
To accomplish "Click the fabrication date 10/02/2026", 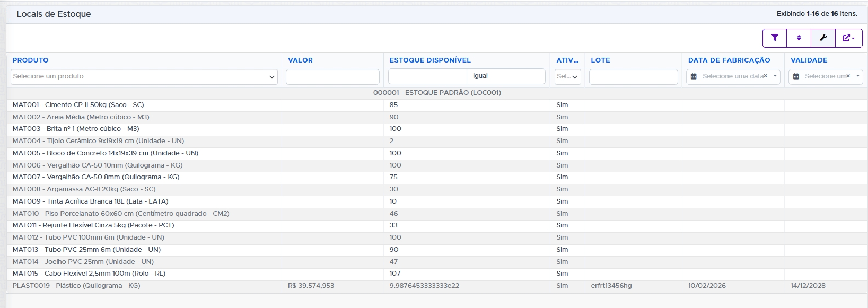I will click(x=707, y=286).
